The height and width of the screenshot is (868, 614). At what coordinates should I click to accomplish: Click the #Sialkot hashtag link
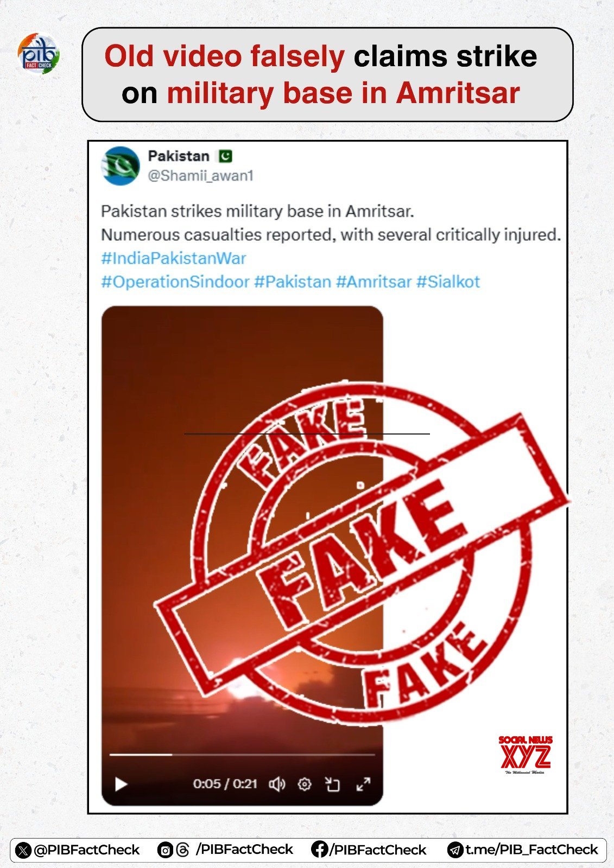tap(448, 282)
